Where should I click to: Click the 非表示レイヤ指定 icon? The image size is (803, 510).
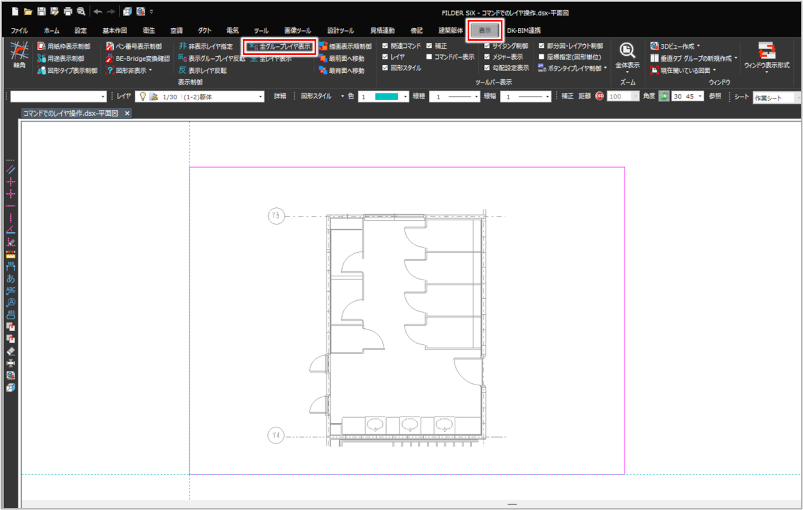[182, 47]
